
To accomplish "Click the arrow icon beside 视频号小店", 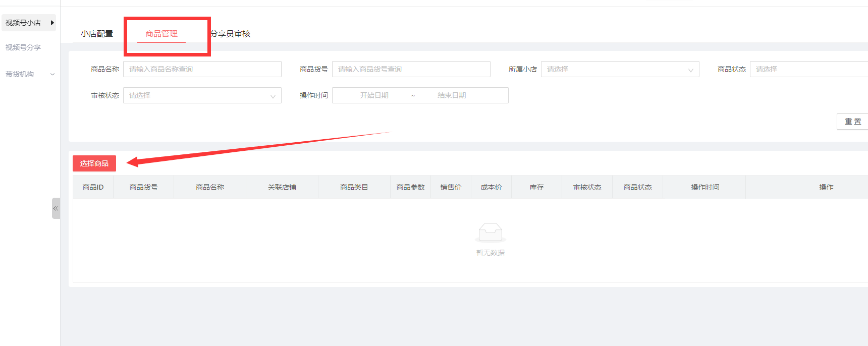I will pyautogui.click(x=52, y=23).
